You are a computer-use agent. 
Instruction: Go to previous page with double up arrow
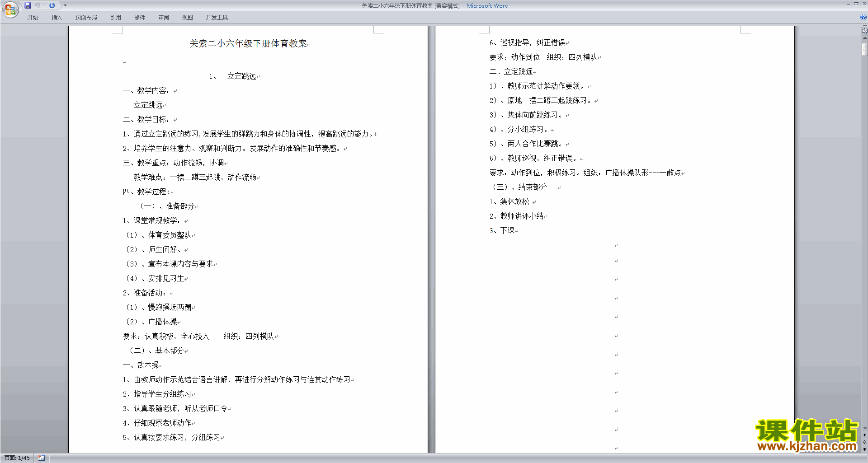[864, 435]
